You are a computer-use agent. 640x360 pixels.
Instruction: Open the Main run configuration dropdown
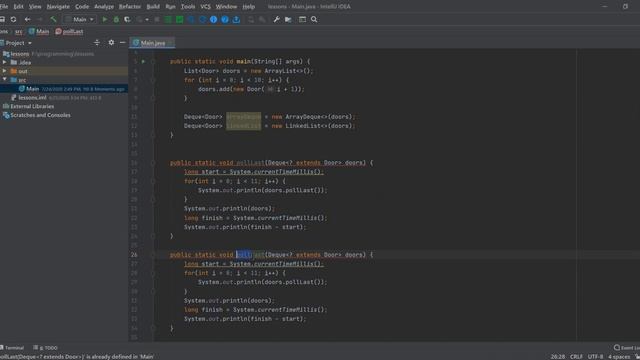(x=80, y=19)
